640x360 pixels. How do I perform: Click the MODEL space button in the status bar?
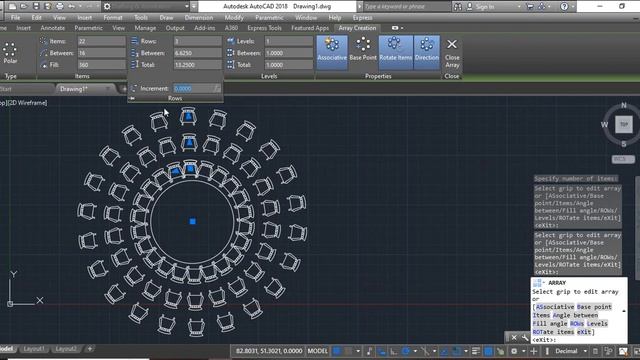point(318,351)
